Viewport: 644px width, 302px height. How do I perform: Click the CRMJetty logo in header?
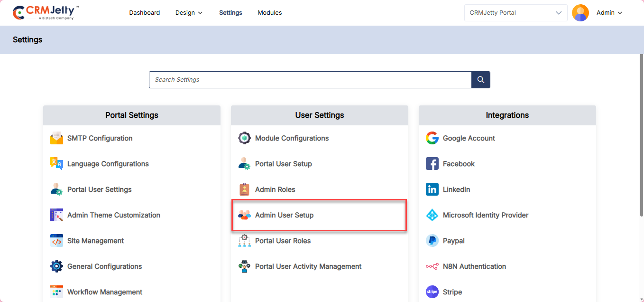(46, 13)
